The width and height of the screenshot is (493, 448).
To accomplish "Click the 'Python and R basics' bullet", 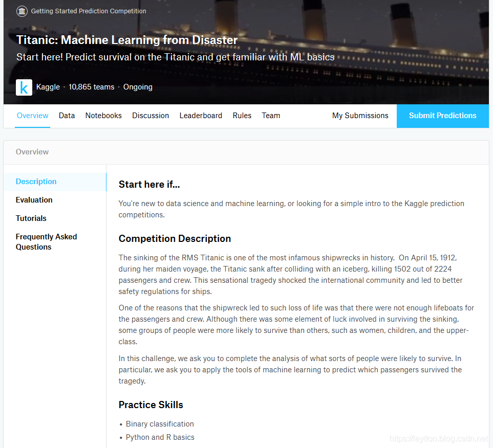I will 160,437.
